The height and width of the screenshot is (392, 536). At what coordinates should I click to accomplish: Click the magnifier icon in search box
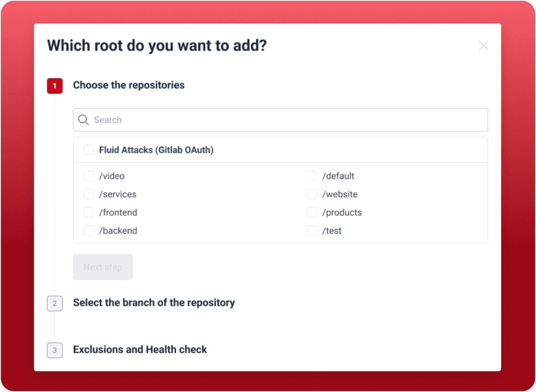tap(83, 120)
